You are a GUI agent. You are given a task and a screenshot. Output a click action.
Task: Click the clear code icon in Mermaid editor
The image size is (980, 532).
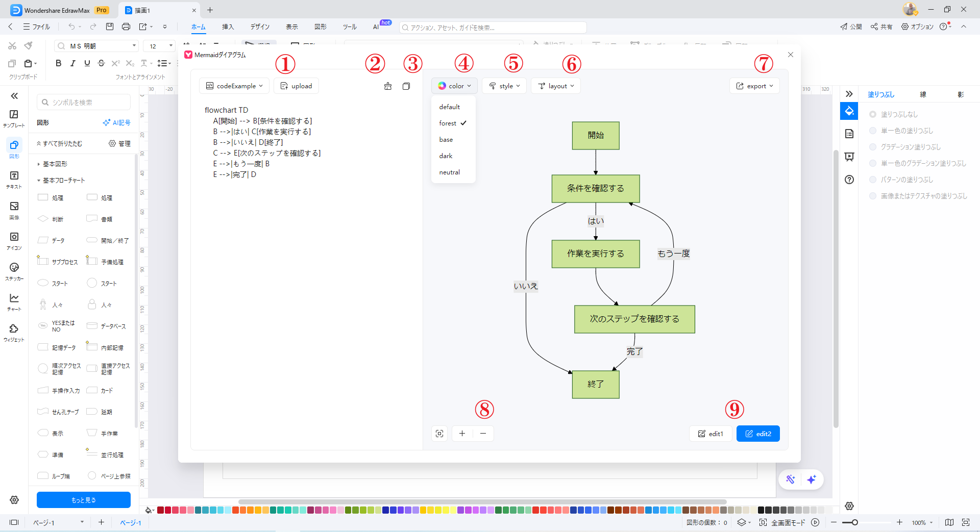pos(388,86)
